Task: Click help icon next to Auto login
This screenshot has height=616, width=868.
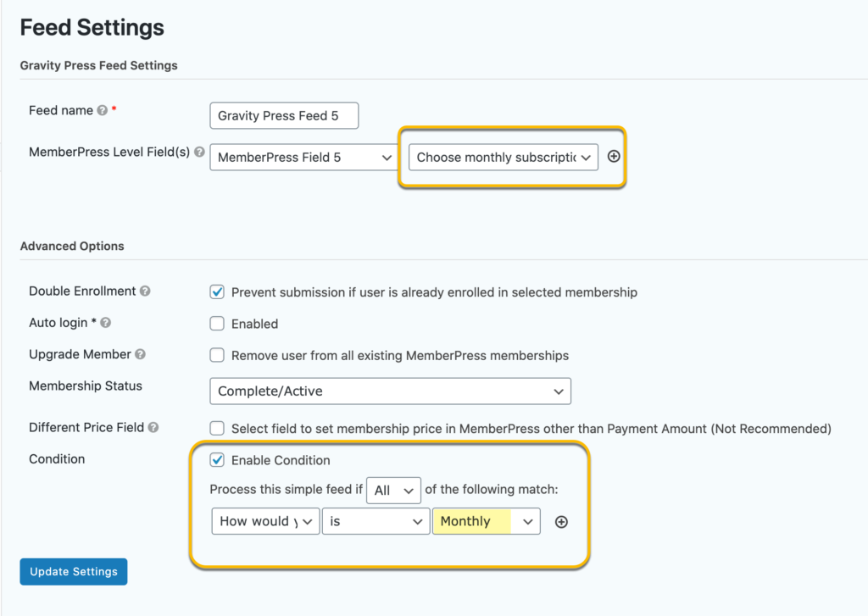Action: (105, 323)
